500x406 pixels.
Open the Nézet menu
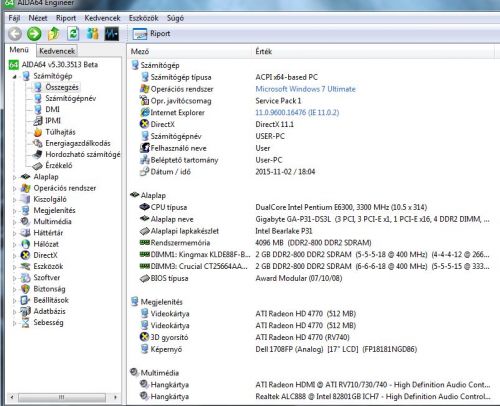(38, 18)
